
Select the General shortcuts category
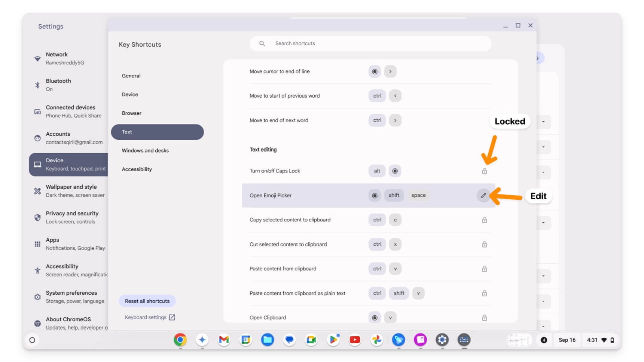tap(131, 76)
